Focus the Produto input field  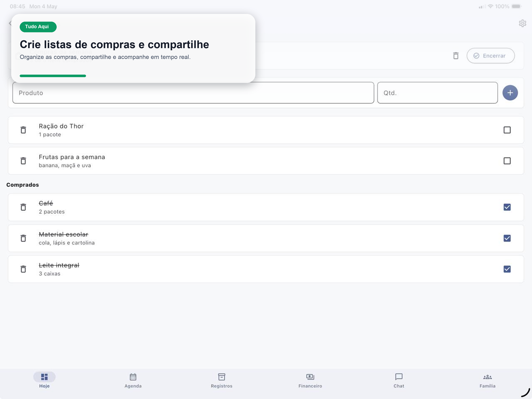193,93
